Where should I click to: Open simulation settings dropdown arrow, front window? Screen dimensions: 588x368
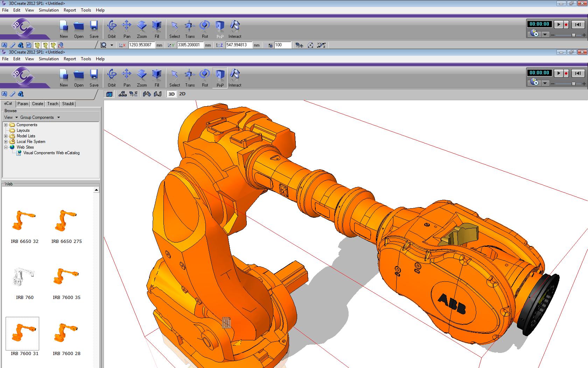pos(545,83)
